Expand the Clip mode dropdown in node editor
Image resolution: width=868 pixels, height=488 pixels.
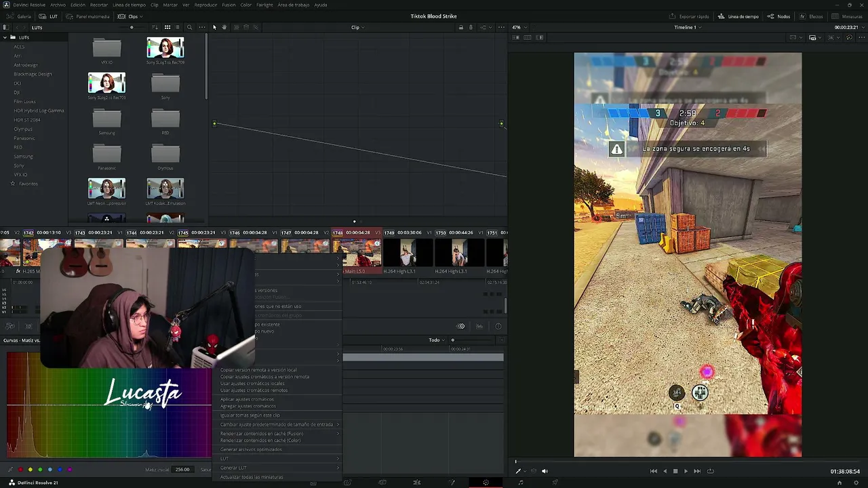coord(357,27)
